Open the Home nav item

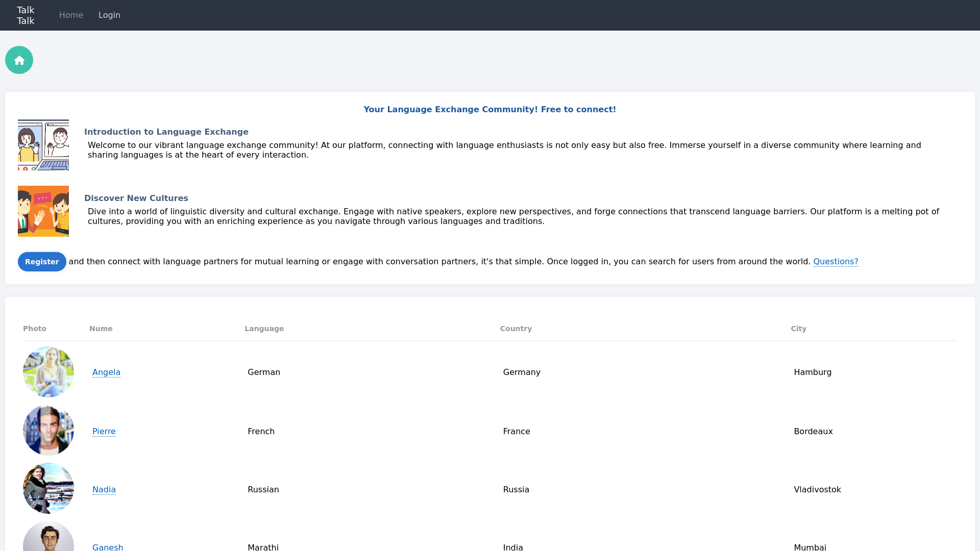coord(71,15)
